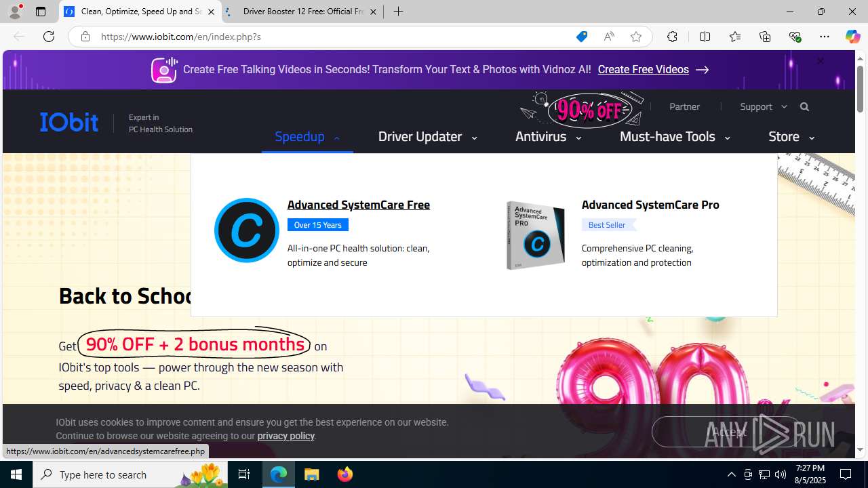This screenshot has width=868, height=488.
Task: Click the site search magnifier icon
Action: (x=804, y=106)
